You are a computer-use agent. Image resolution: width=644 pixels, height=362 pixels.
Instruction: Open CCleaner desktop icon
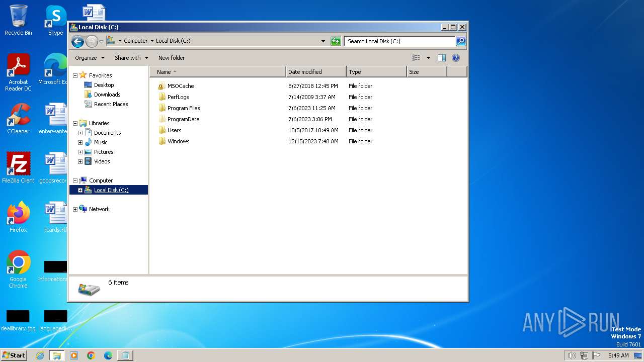click(x=18, y=119)
